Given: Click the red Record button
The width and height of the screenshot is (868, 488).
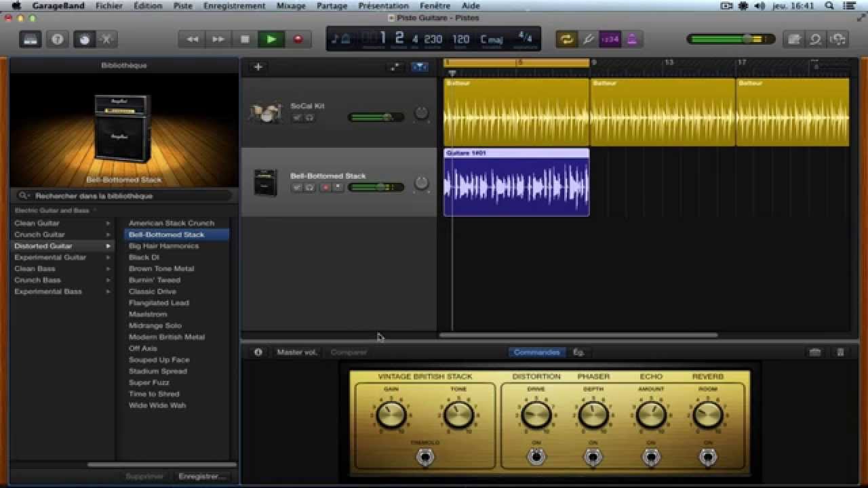Looking at the screenshot, I should point(298,39).
